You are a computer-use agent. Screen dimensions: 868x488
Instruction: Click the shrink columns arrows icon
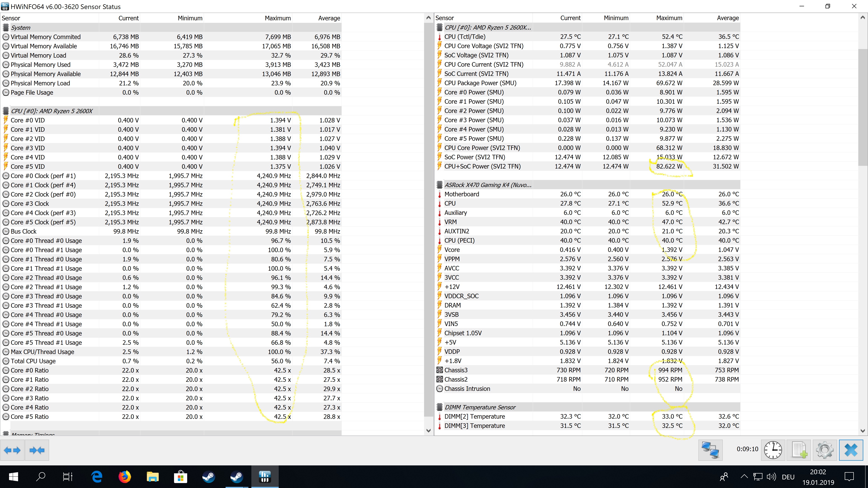click(37, 450)
